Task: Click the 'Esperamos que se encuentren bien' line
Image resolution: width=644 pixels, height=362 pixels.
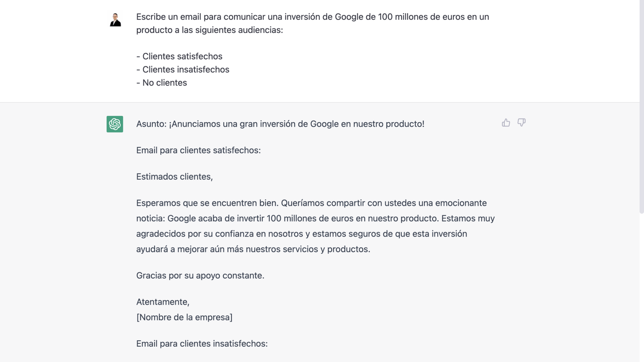Action: 311,203
